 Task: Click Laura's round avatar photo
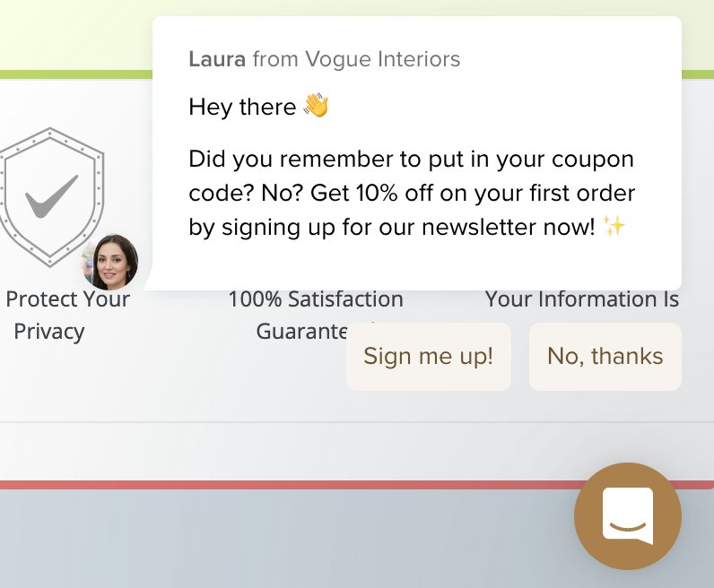coord(109,262)
